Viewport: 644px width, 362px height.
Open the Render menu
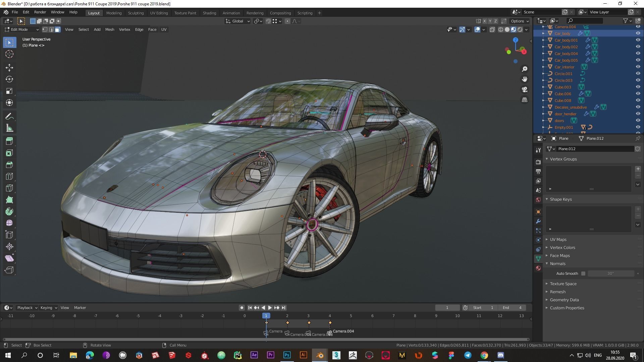(40, 12)
